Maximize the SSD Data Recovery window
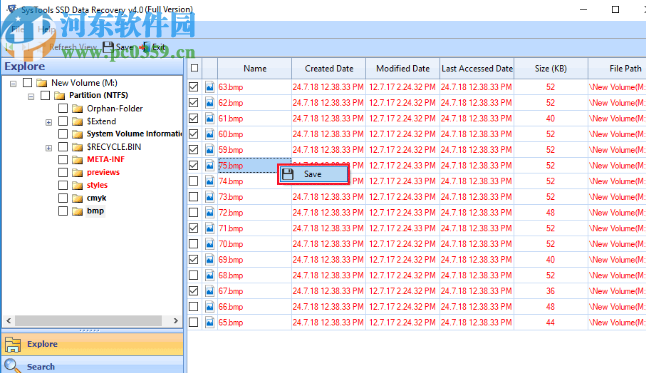 pyautogui.click(x=615, y=9)
